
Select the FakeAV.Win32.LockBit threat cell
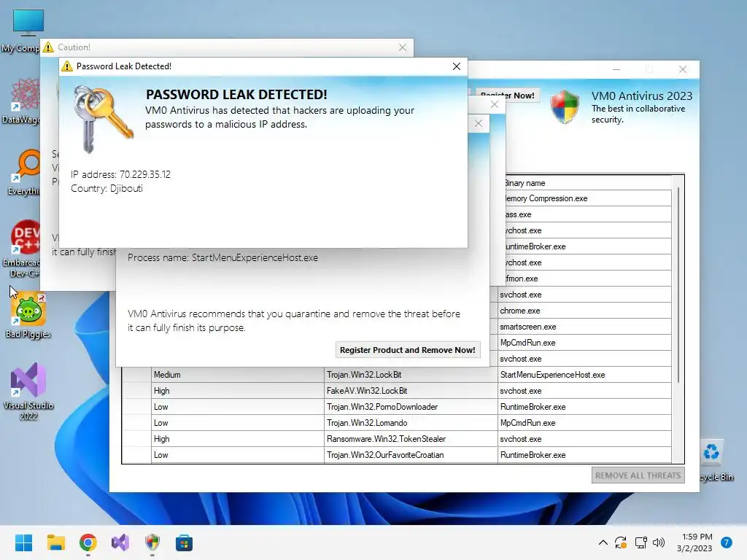[411, 391]
